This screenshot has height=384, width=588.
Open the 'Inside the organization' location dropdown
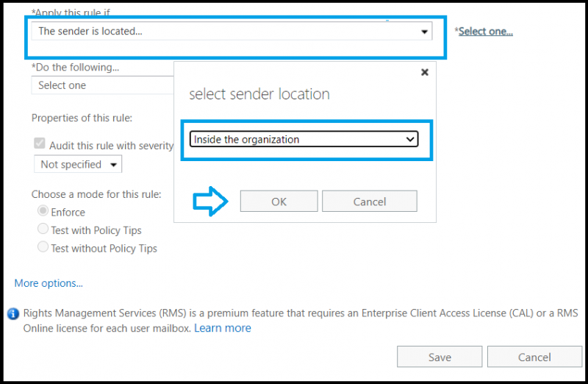(304, 139)
